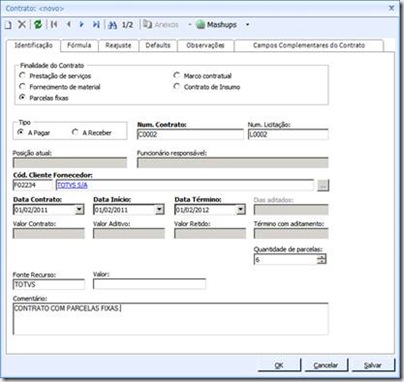404x382 pixels.
Task: Click the Fonte Recurso input field
Action: click(49, 285)
